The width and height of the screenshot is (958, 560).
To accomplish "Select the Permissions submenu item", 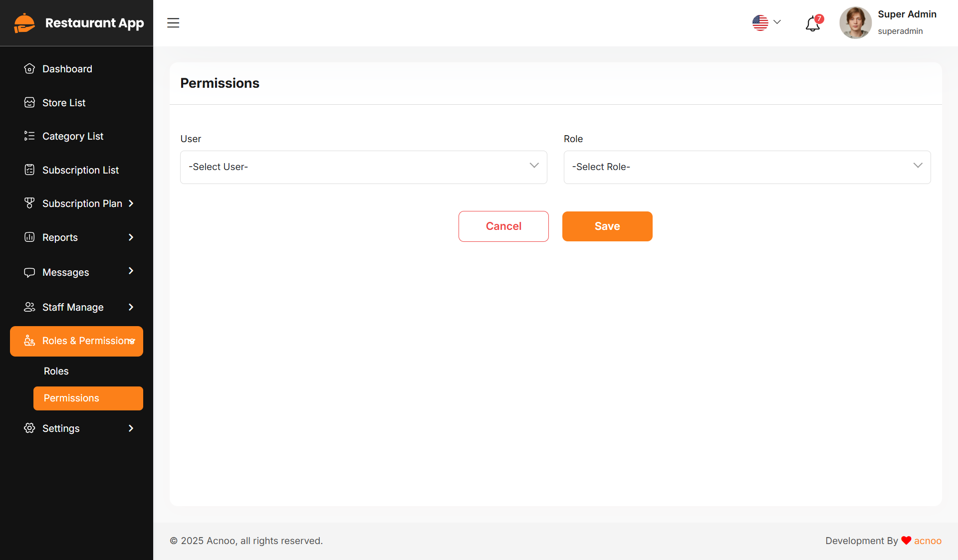I will [x=88, y=398].
